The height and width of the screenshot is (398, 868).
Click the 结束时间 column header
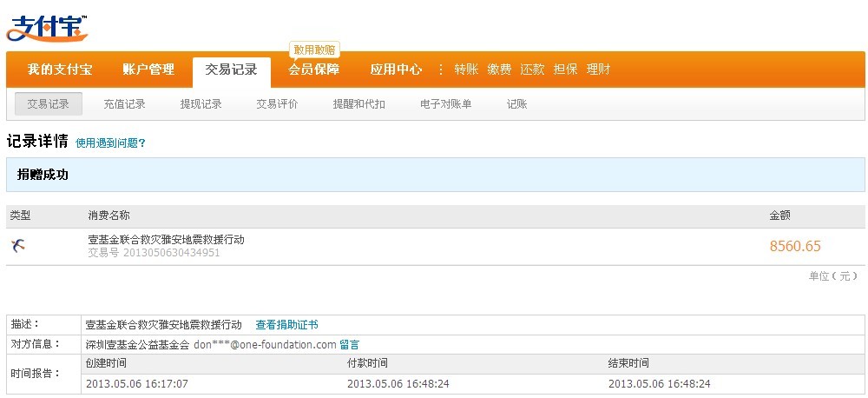pos(628,363)
